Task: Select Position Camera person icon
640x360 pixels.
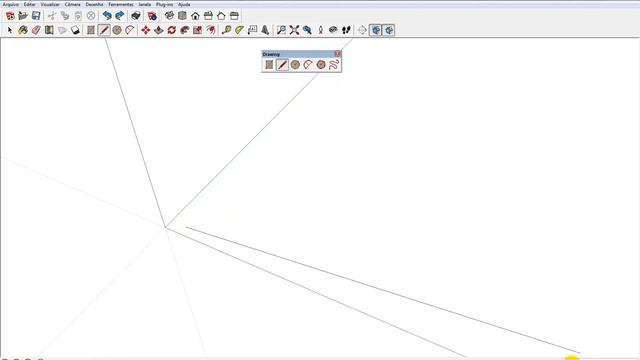Action: tap(320, 30)
